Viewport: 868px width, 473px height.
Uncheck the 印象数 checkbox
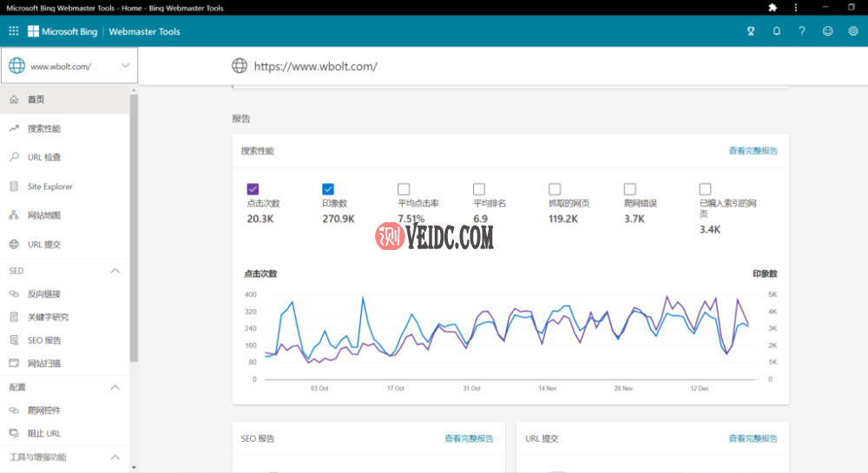[328, 189]
